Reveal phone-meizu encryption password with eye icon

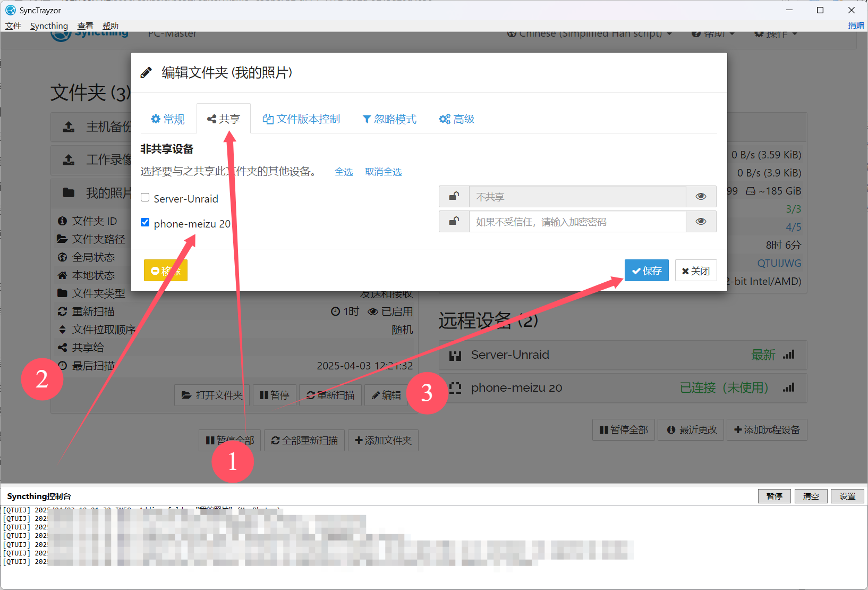pyautogui.click(x=701, y=222)
